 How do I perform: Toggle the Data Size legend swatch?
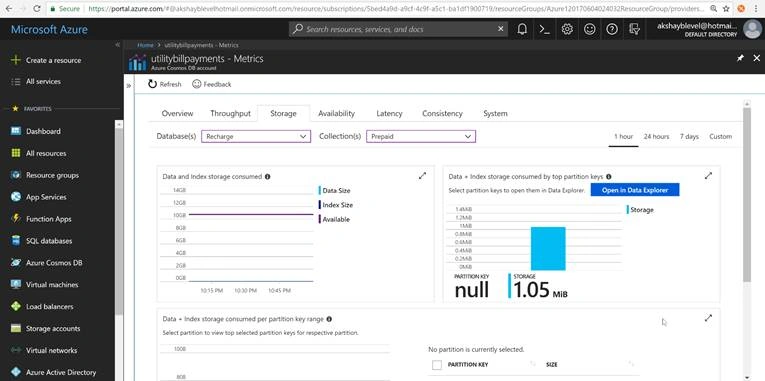click(x=320, y=191)
